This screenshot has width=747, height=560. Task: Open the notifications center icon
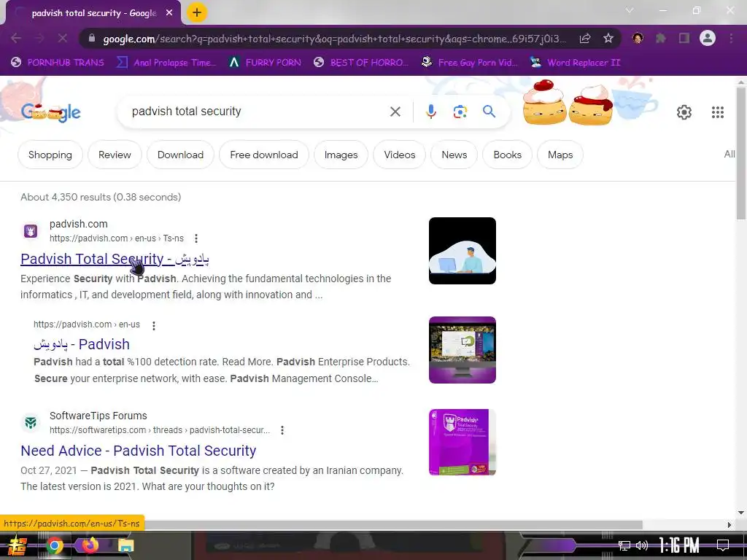pos(723,545)
